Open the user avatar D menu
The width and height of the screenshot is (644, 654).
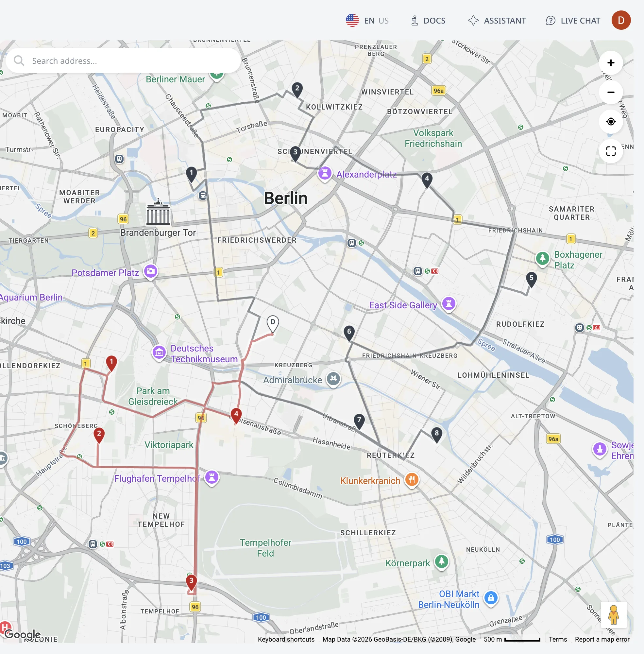tap(621, 20)
